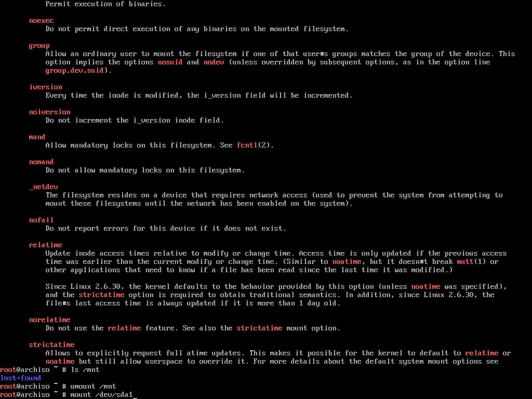532x399 pixels.
Task: Click the nofail option heading
Action: [x=42, y=220]
